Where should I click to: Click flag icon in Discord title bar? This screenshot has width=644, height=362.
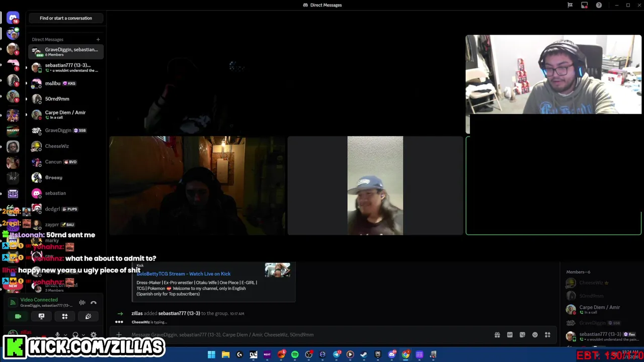point(570,5)
